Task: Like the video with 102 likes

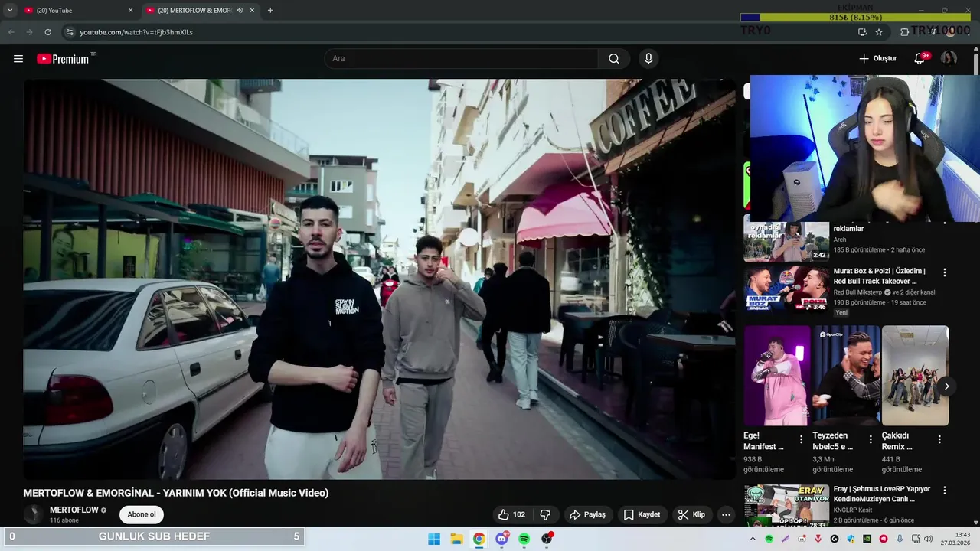Action: click(511, 515)
